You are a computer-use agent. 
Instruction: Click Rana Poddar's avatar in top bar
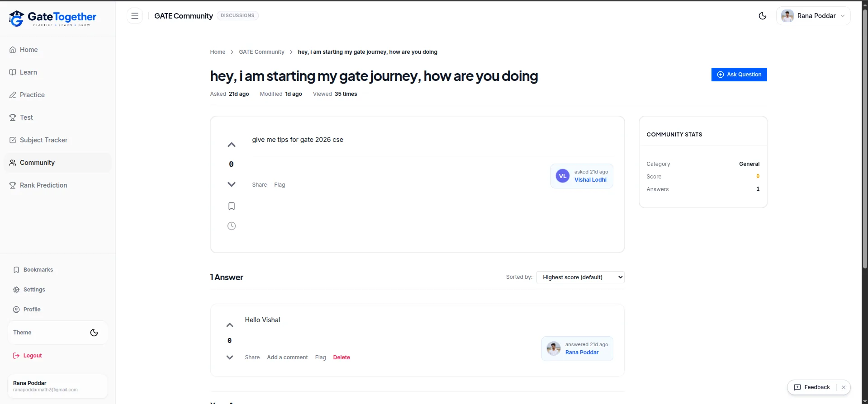click(787, 16)
